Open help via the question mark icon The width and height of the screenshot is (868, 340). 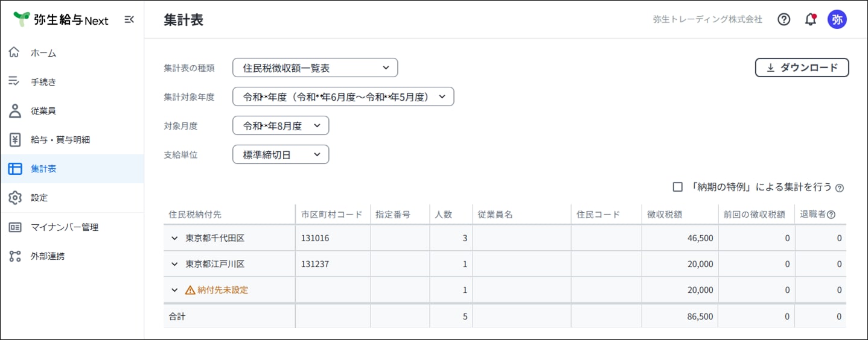click(x=783, y=19)
